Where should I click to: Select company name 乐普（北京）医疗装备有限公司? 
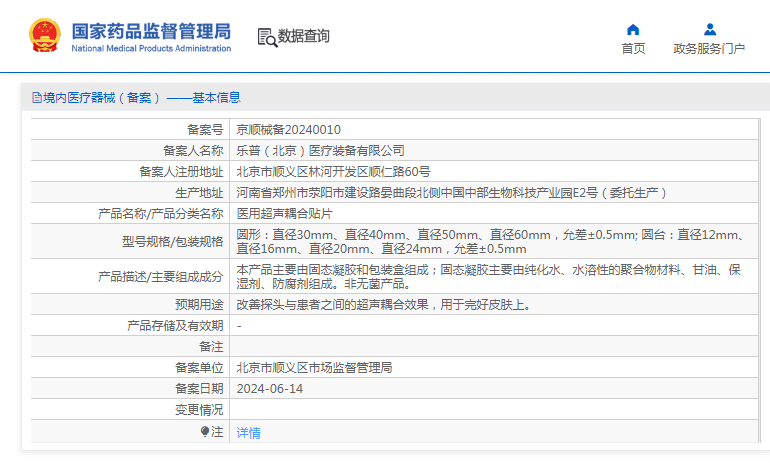coord(321,151)
